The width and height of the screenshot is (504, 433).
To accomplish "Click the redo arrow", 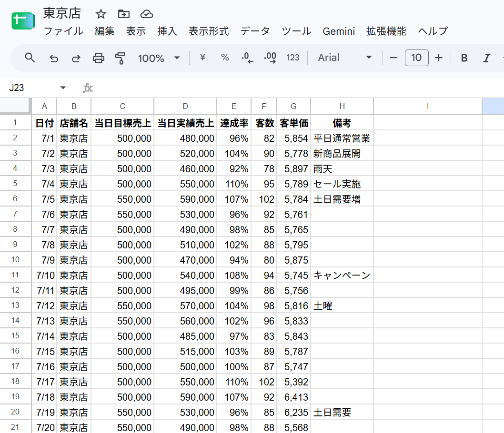I will pos(76,58).
